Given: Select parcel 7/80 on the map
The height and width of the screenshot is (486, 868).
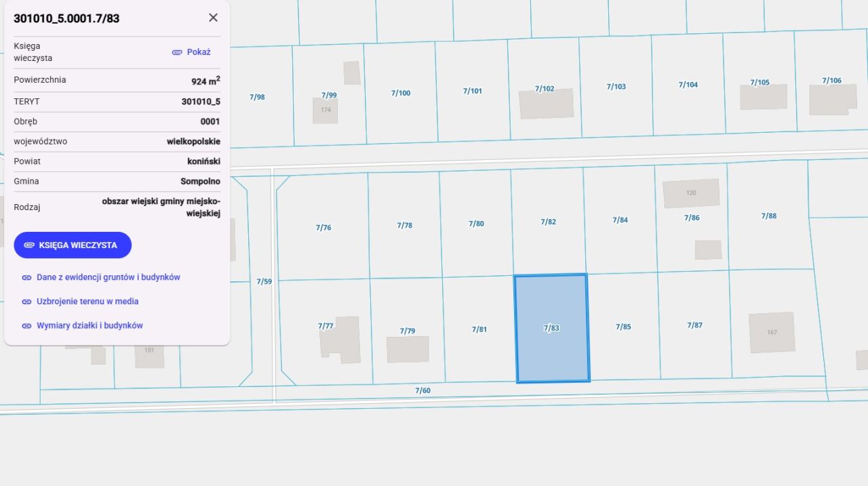Looking at the screenshot, I should pyautogui.click(x=476, y=224).
